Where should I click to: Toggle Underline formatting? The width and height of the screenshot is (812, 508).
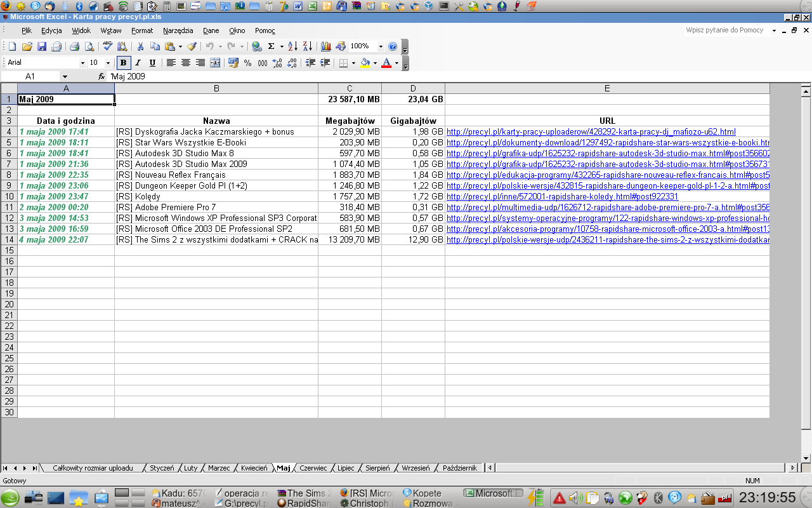[152, 63]
